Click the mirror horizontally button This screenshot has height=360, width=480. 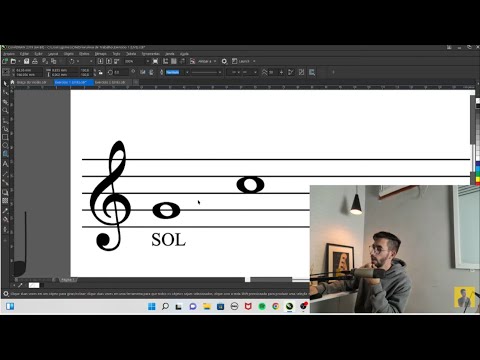click(143, 72)
